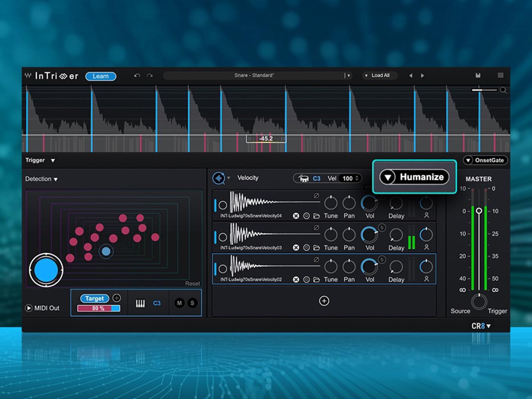
Task: Mute the target with M button
Action: 179,303
